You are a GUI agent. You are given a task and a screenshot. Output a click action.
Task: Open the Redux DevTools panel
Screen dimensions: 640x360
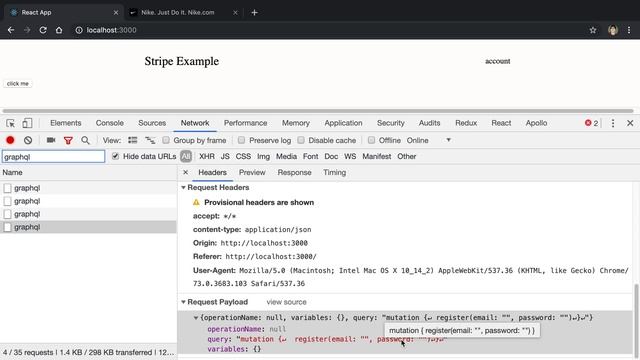[x=466, y=123]
